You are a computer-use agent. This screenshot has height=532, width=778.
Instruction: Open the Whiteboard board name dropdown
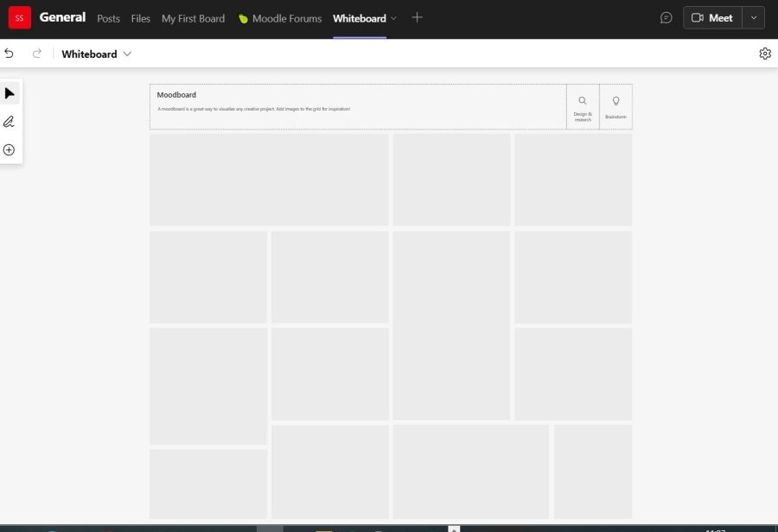point(126,54)
